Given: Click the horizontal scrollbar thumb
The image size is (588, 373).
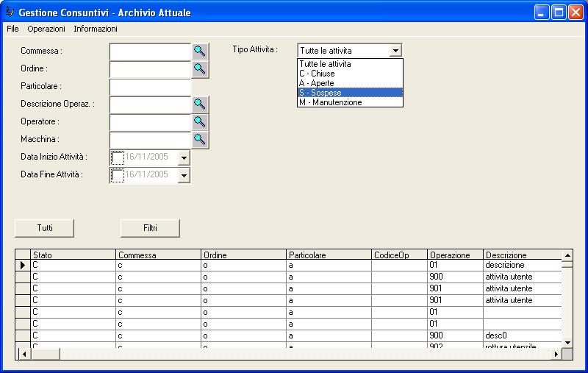Looking at the screenshot, I should coord(45,354).
